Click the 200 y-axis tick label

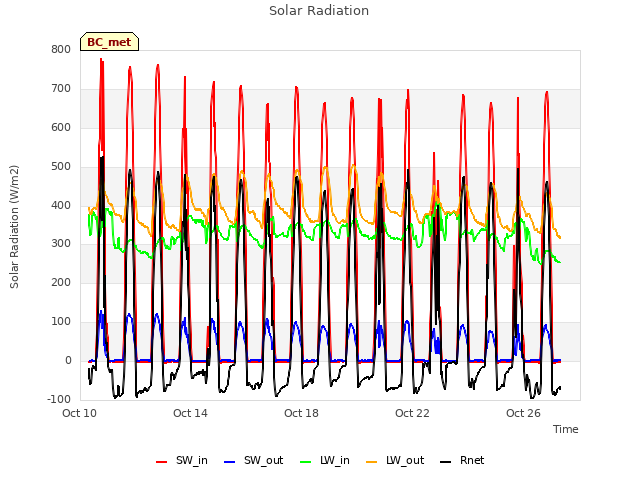tap(61, 282)
